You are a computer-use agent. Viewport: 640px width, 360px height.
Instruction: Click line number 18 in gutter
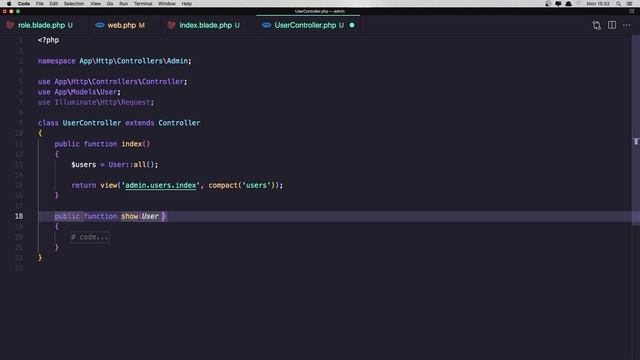[19, 216]
